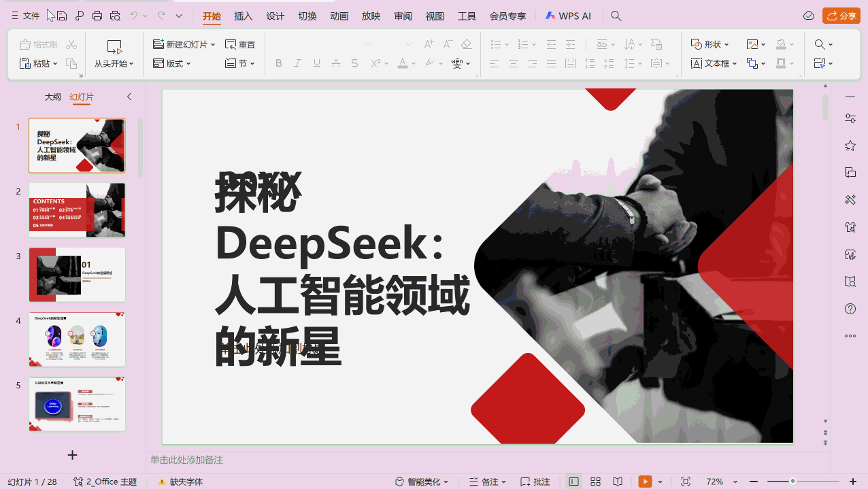Select slide 4 thumbnail
The width and height of the screenshot is (868, 489).
pyautogui.click(x=77, y=339)
